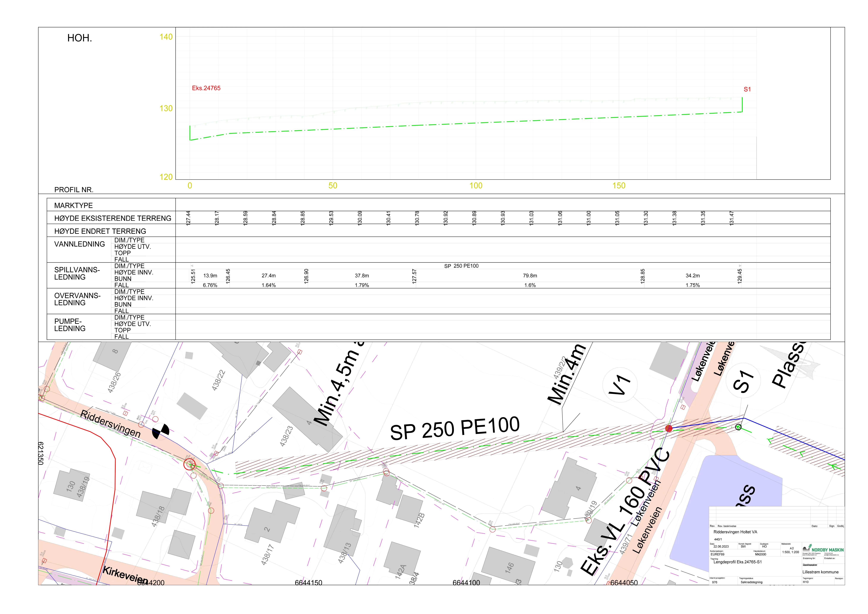
Task: Click the 'VANNLEDNING' row header
Action: click(x=79, y=244)
